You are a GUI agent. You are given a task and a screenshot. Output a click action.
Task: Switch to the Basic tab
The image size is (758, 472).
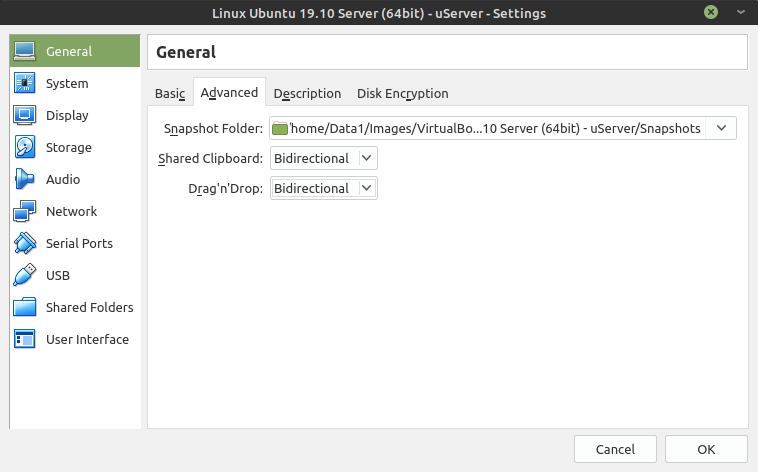coord(170,93)
